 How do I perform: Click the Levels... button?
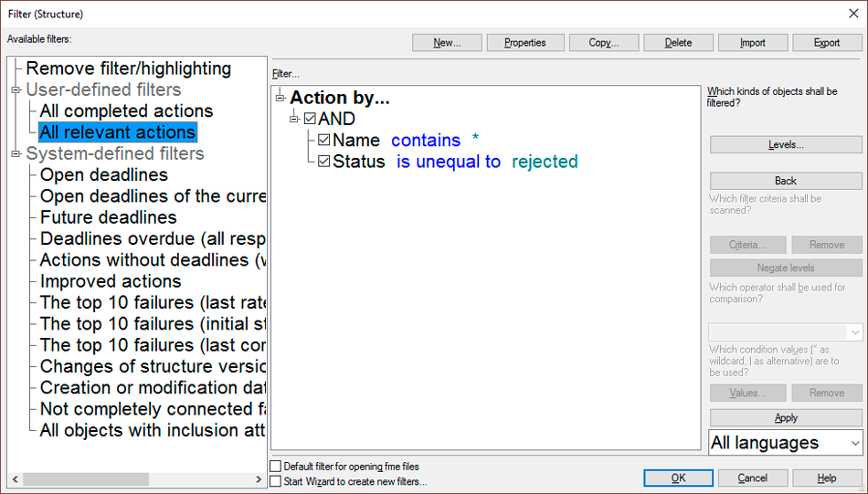pyautogui.click(x=786, y=144)
